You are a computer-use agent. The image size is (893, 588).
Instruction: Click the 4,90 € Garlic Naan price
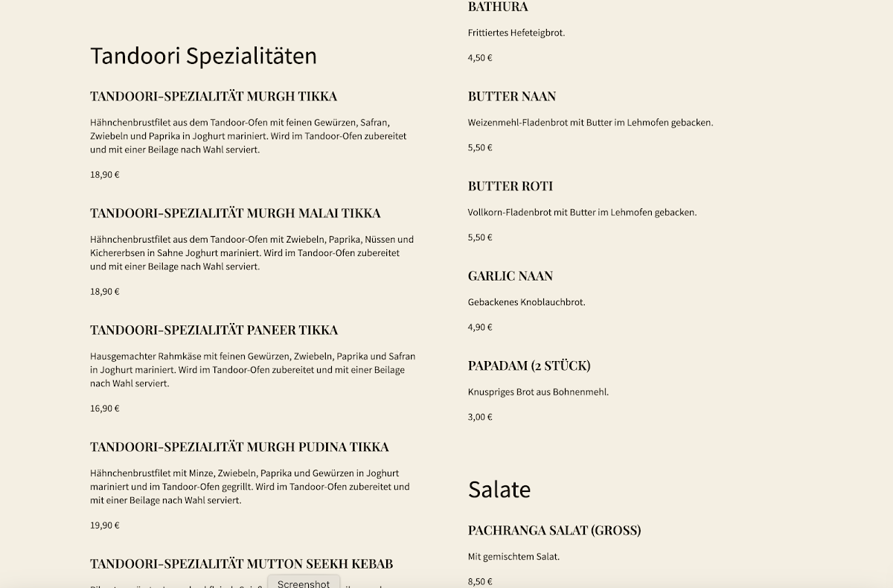click(x=480, y=327)
